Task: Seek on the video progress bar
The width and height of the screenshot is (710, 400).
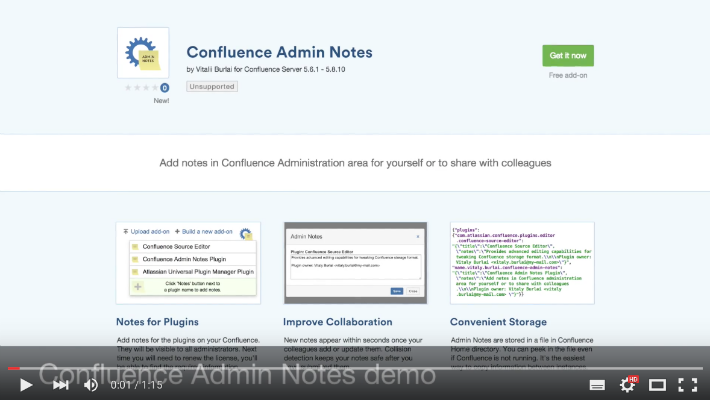Action: [355, 368]
